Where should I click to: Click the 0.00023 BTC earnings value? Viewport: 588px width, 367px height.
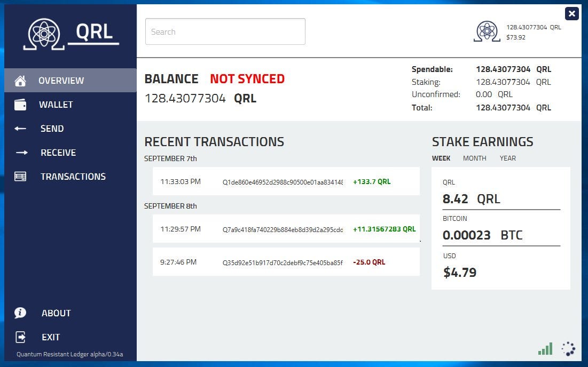point(482,235)
